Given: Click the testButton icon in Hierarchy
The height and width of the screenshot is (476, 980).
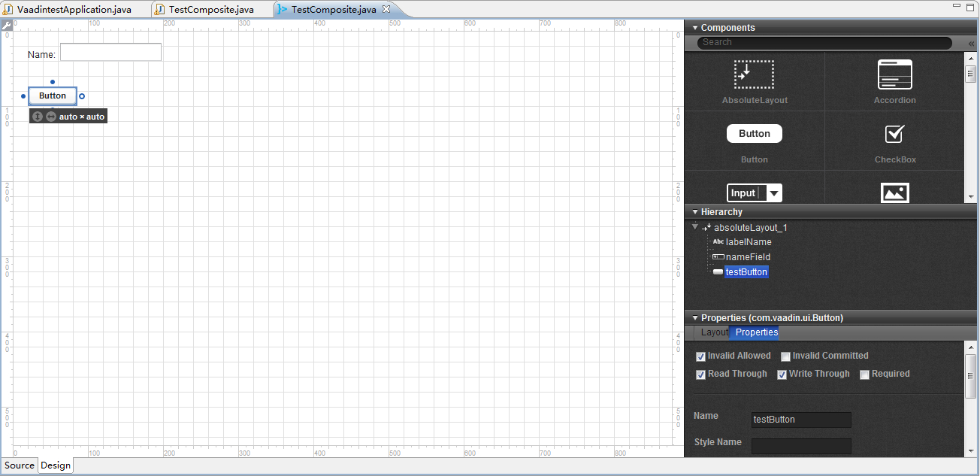Looking at the screenshot, I should click(718, 272).
